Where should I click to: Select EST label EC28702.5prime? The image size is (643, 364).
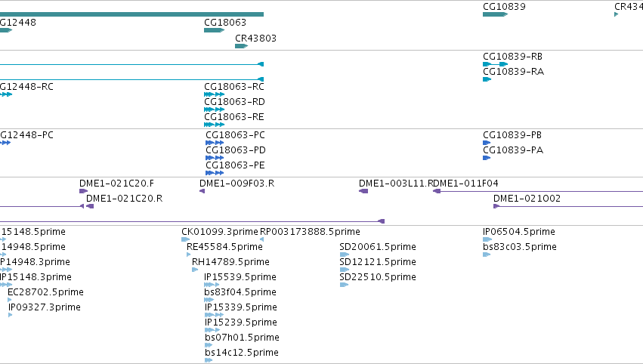coord(45,292)
